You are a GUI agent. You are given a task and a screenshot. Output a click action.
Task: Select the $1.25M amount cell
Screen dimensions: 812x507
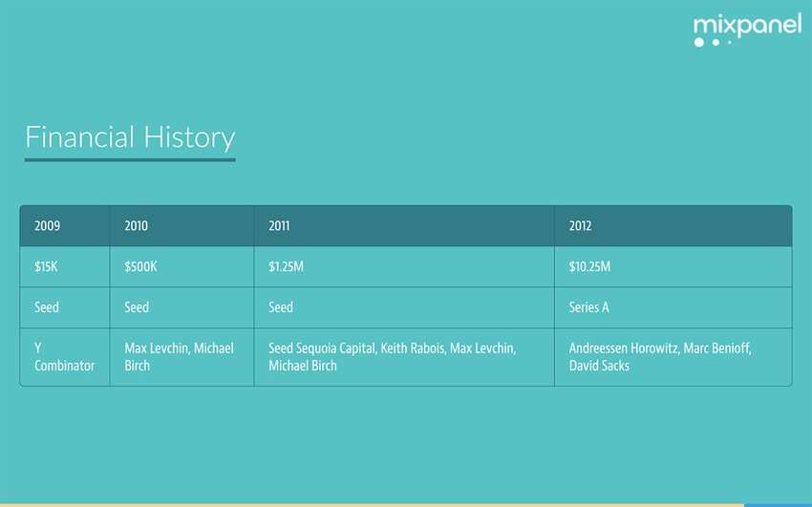coord(404,267)
